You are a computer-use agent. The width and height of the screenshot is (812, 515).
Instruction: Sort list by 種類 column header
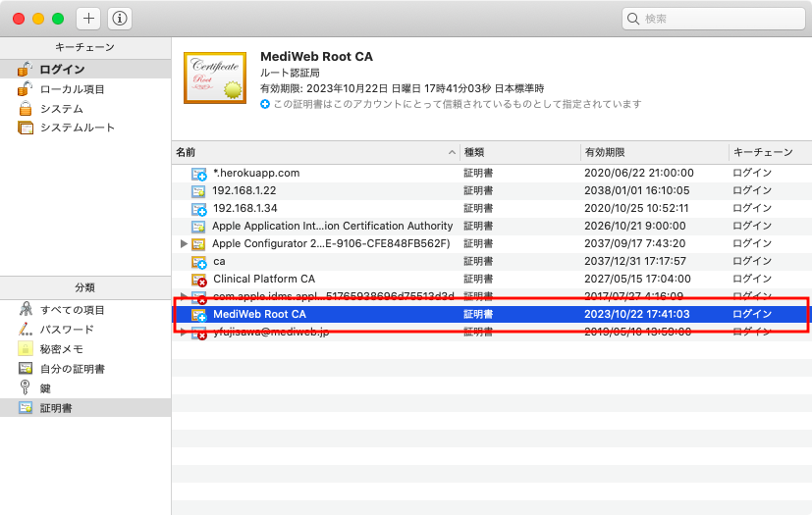click(520, 152)
